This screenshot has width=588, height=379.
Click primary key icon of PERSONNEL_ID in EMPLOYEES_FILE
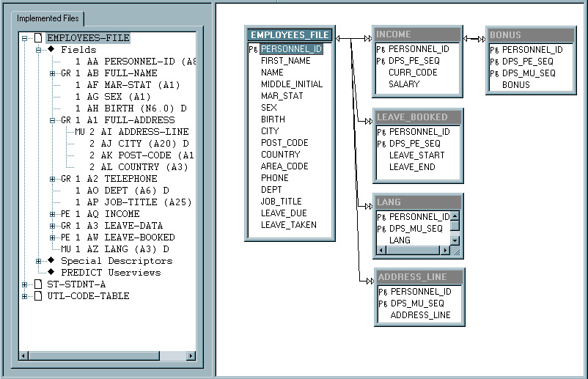pyautogui.click(x=253, y=49)
